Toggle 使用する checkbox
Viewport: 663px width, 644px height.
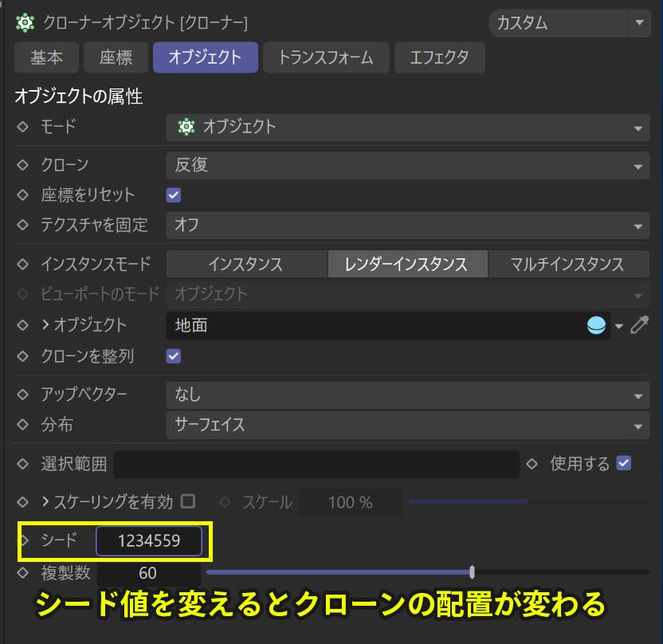pyautogui.click(x=624, y=463)
